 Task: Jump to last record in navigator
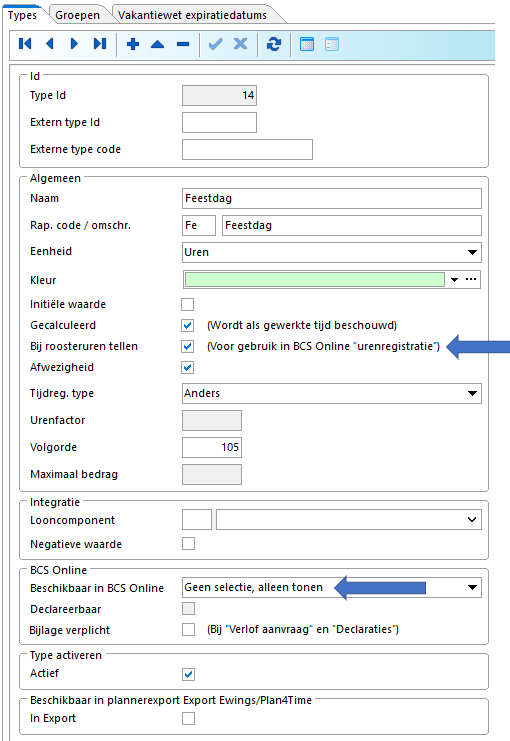coord(100,44)
